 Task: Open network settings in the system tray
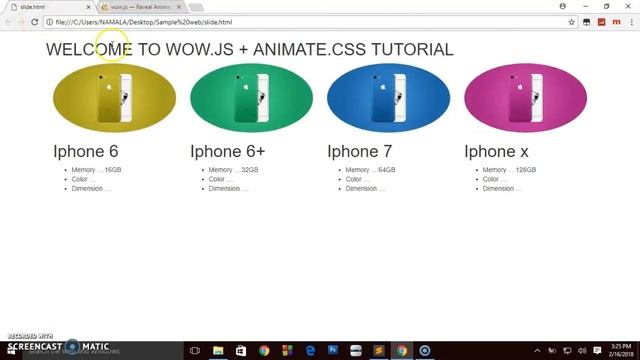pyautogui.click(x=567, y=351)
